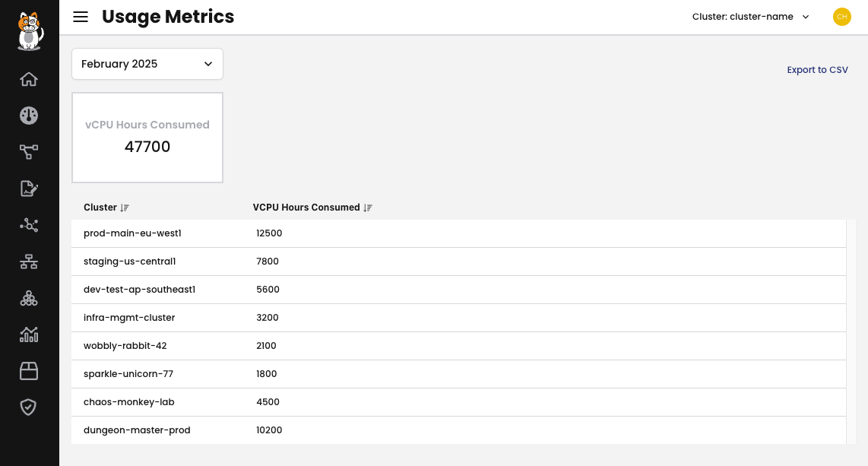Click the Export to CSV link
868x466 pixels.
pos(817,70)
